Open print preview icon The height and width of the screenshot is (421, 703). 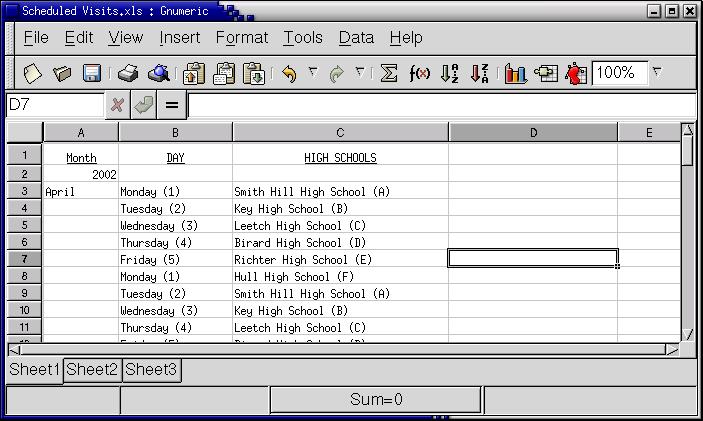[158, 73]
